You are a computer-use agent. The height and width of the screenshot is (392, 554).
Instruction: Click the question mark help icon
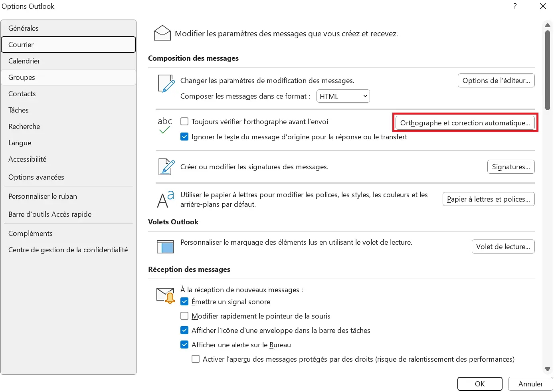515,6
